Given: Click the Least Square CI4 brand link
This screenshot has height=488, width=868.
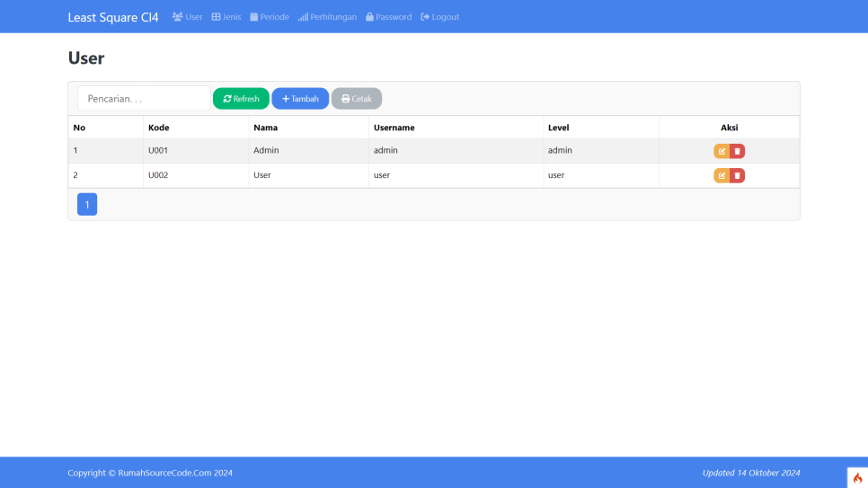Looking at the screenshot, I should tap(113, 17).
